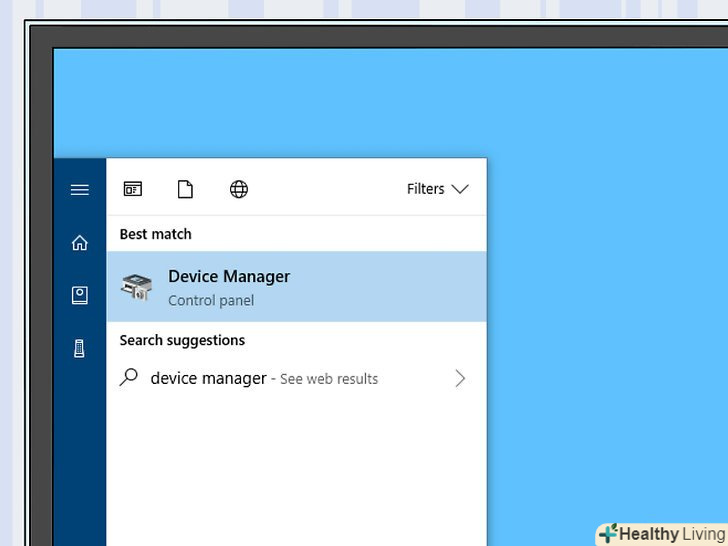Open Device Manager best match result

click(x=297, y=286)
